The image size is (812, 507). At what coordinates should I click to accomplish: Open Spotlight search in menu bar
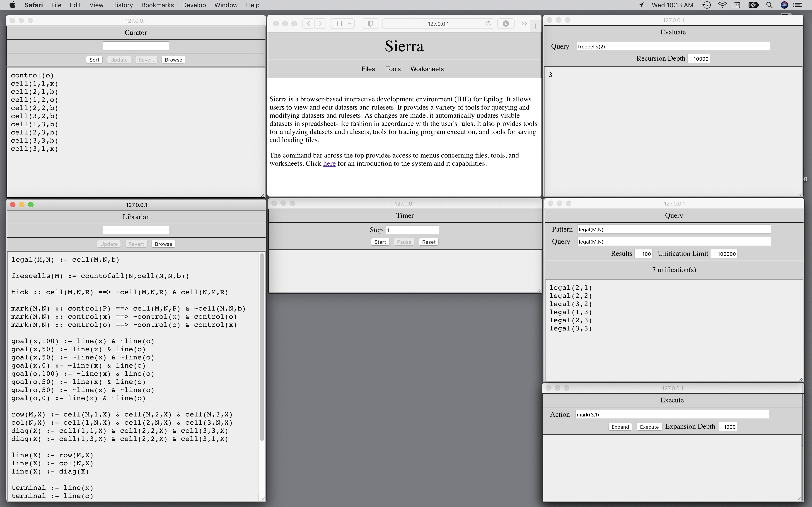(769, 5)
